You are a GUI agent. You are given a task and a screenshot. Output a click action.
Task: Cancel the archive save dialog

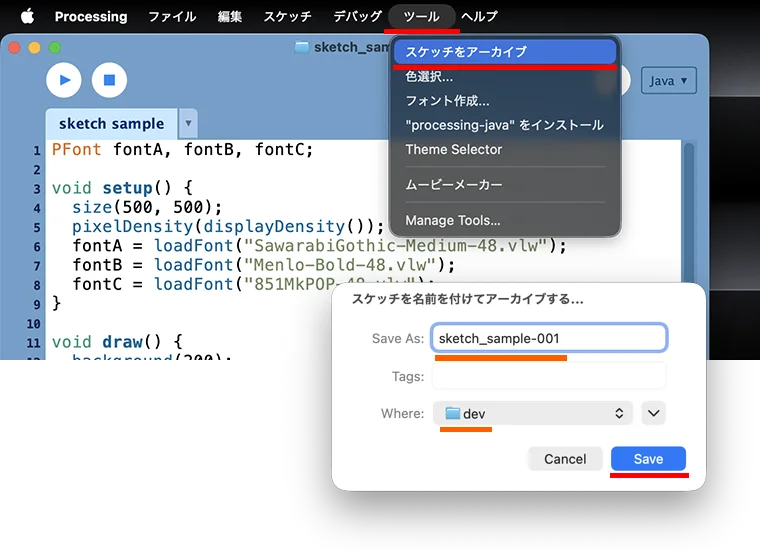[x=565, y=459]
